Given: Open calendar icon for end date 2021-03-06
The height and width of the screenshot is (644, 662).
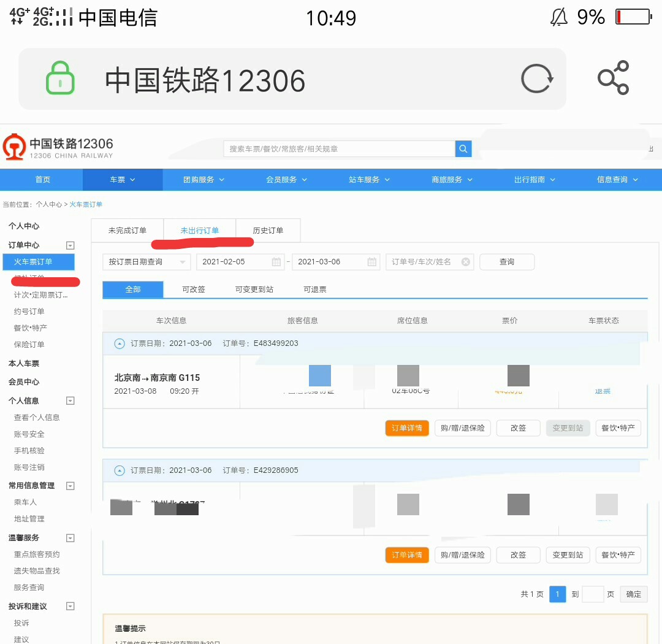Looking at the screenshot, I should pos(371,262).
